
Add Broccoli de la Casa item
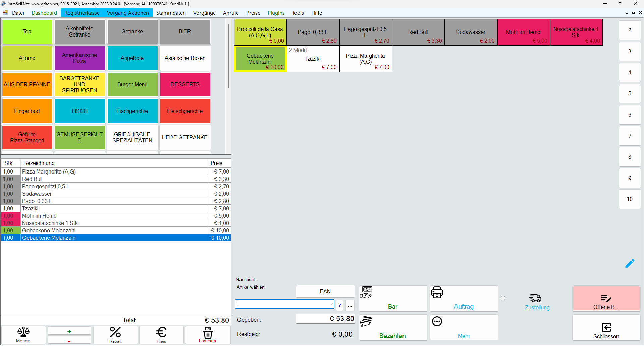coord(260,32)
